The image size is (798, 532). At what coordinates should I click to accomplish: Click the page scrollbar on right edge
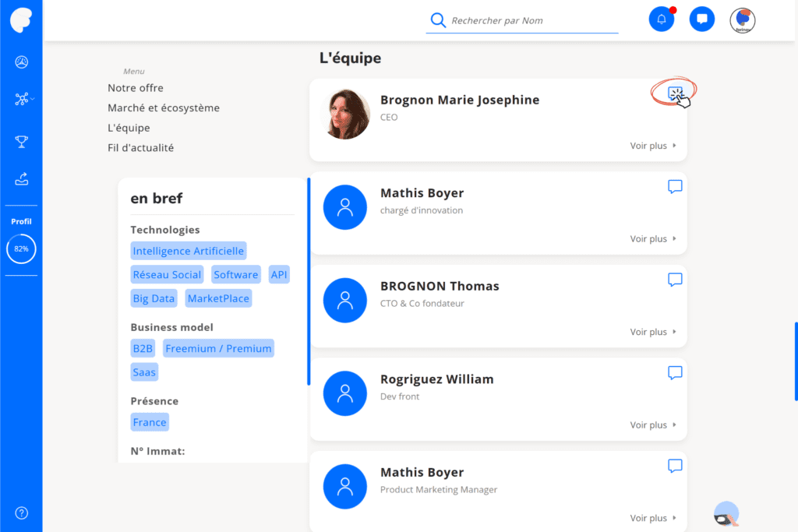tap(796, 361)
